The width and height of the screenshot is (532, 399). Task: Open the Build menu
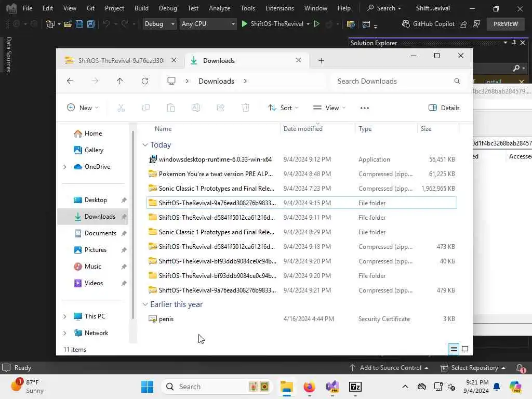point(141,8)
